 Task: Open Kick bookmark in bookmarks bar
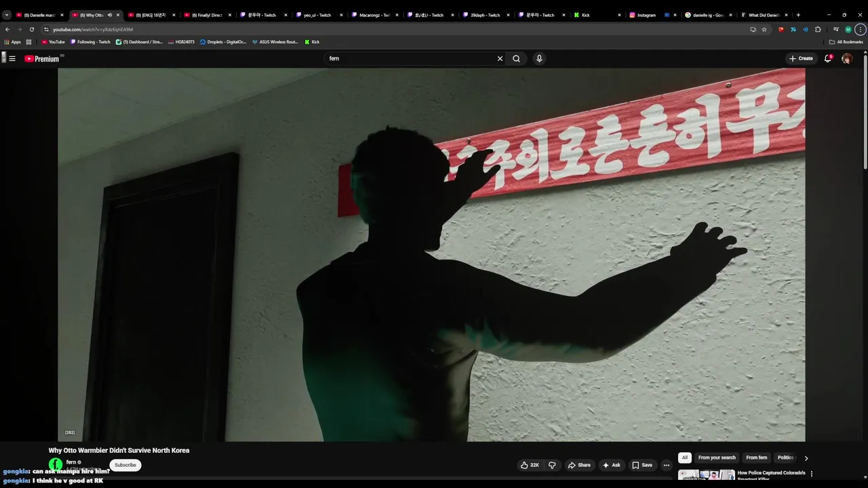click(x=312, y=42)
